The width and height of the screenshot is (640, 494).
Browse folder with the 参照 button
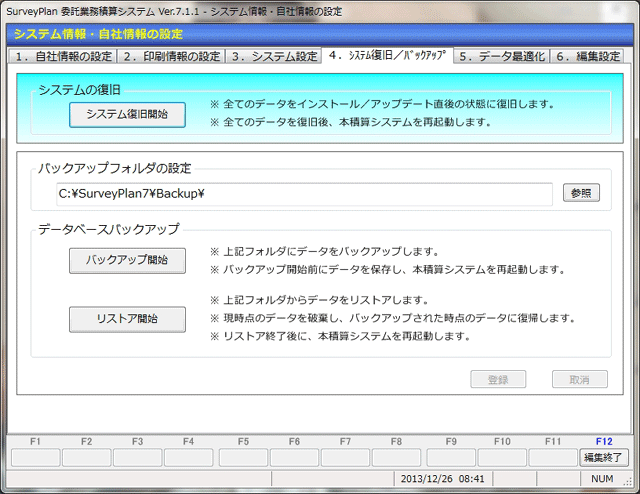(x=581, y=193)
